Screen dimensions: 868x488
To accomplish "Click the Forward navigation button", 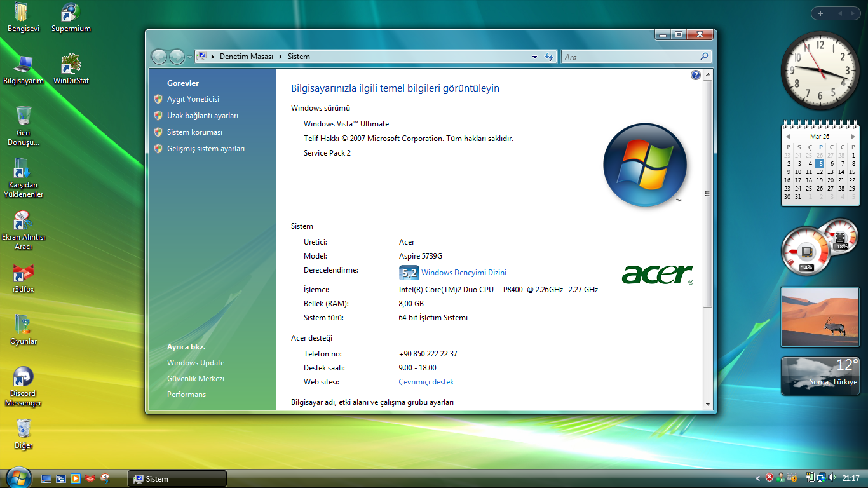I will [x=177, y=57].
